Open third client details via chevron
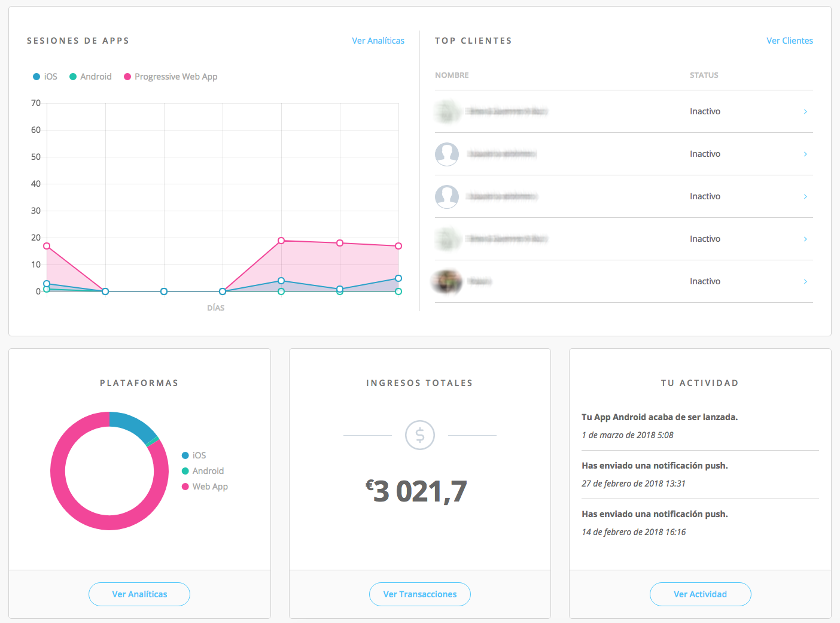 [x=805, y=196]
